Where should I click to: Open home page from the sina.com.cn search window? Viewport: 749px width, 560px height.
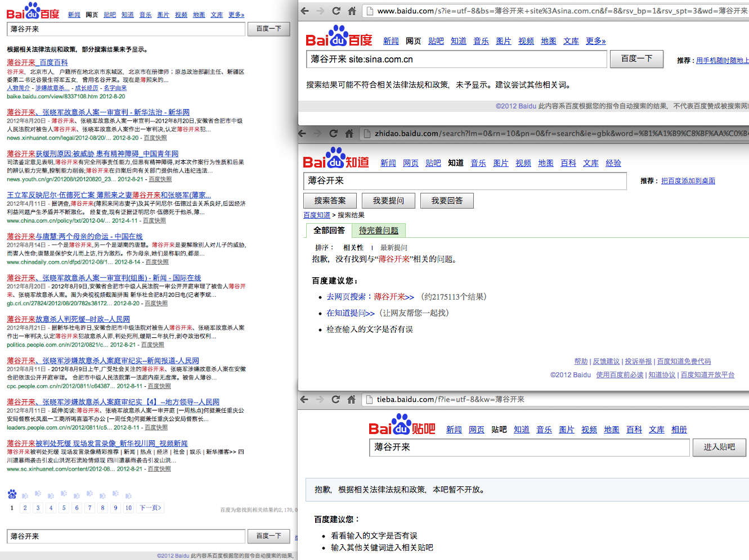pos(352,11)
